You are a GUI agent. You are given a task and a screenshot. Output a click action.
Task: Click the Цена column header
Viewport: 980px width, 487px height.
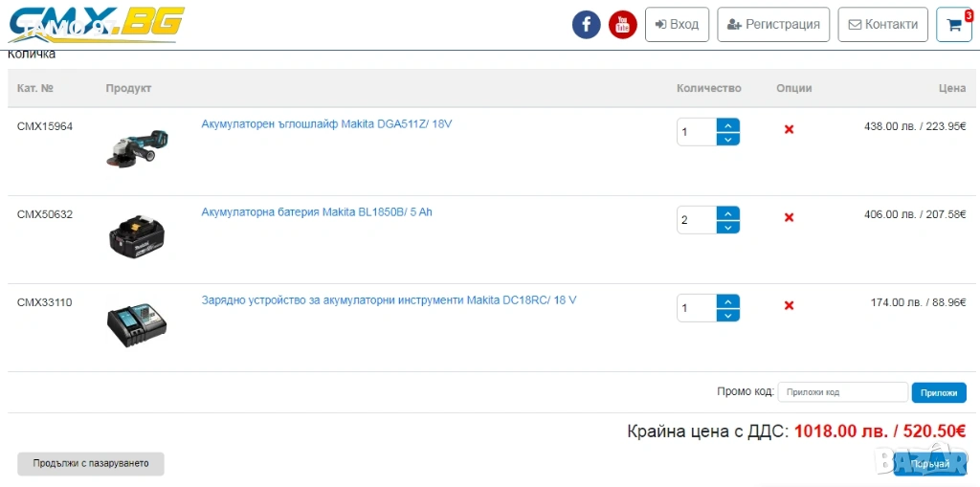coord(952,88)
